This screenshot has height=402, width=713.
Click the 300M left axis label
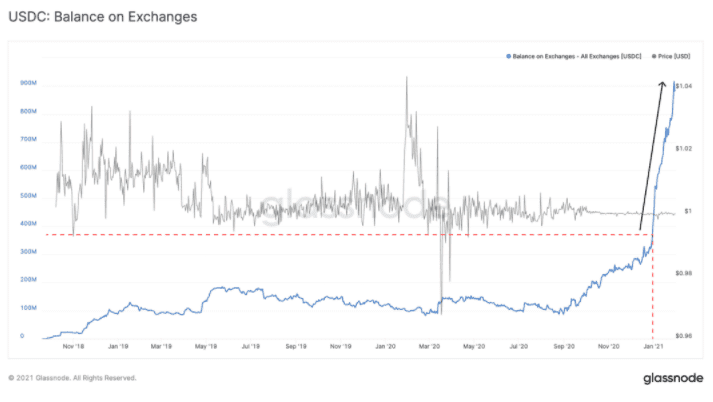[x=28, y=252]
